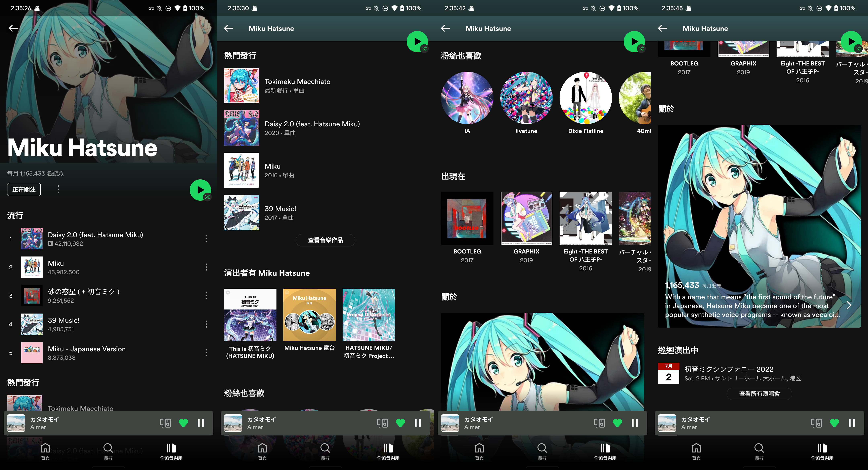Open 初音ミクシンフォニー 2022 concert event
The image size is (868, 470).
(759, 373)
